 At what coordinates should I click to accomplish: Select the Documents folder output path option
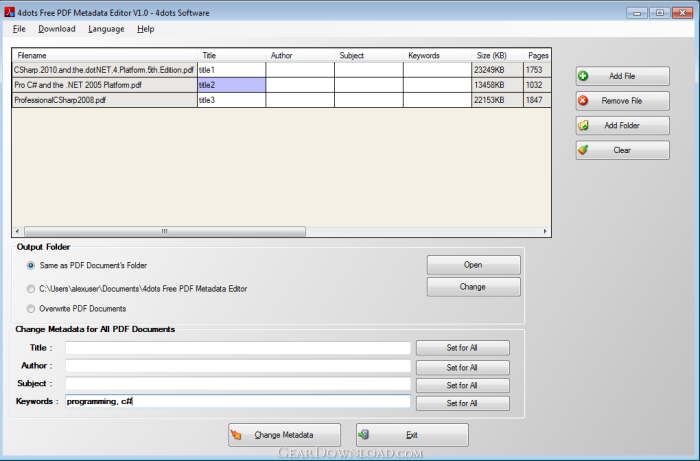pos(31,289)
